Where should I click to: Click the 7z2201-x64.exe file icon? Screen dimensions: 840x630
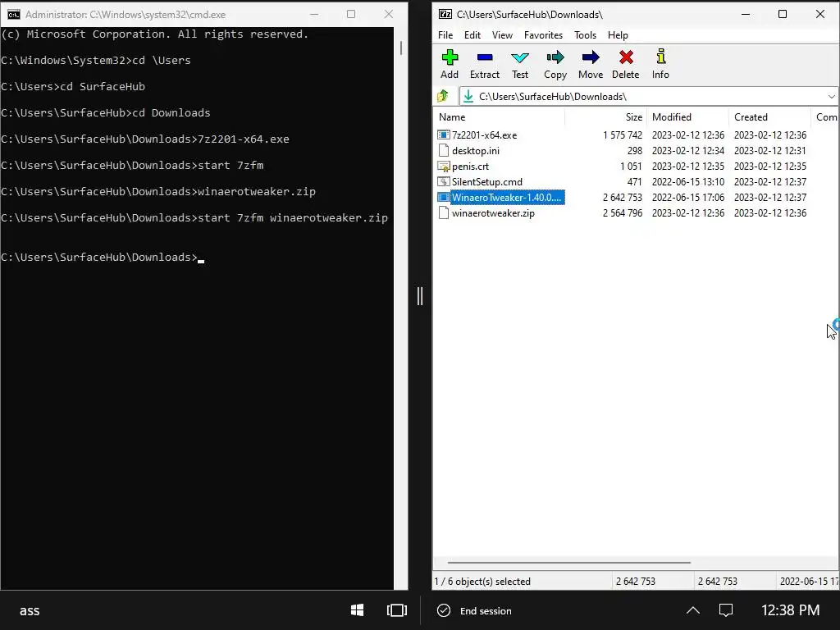(444, 135)
